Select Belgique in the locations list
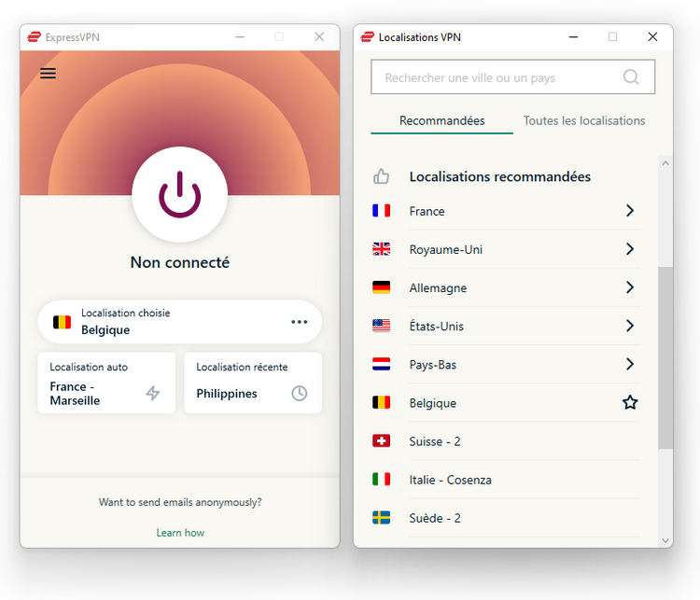Screen dimensions: 700x600 [x=506, y=403]
